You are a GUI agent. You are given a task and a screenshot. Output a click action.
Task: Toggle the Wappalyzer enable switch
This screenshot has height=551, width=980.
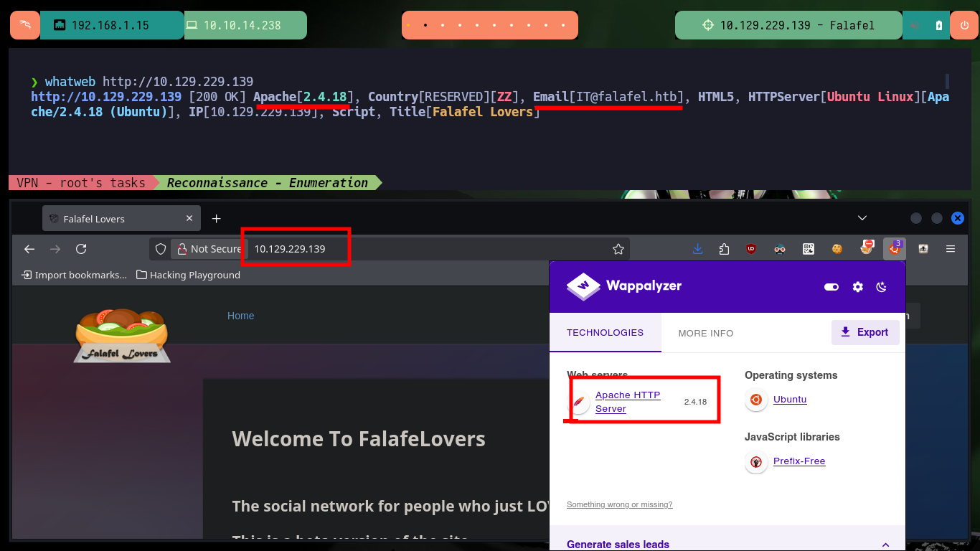pyautogui.click(x=831, y=287)
